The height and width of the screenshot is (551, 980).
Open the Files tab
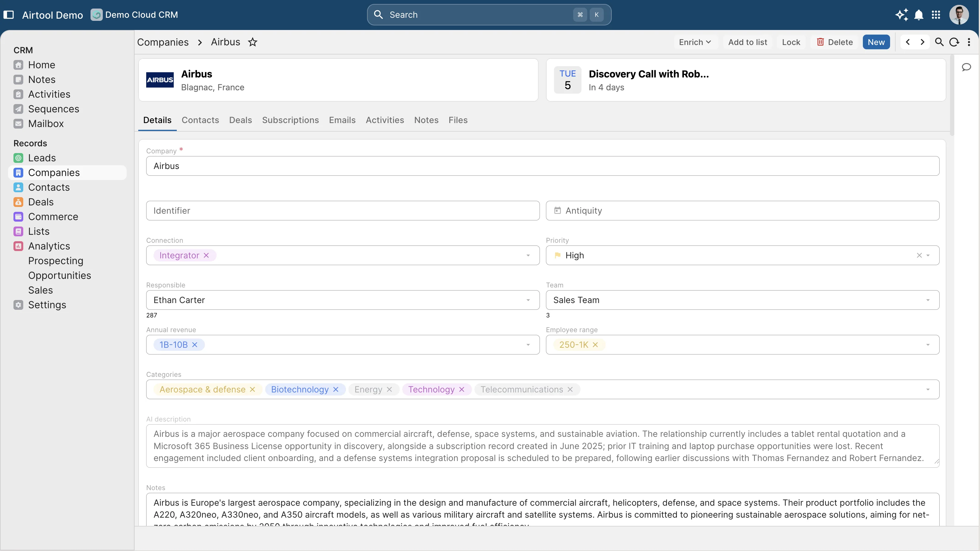[x=458, y=120]
